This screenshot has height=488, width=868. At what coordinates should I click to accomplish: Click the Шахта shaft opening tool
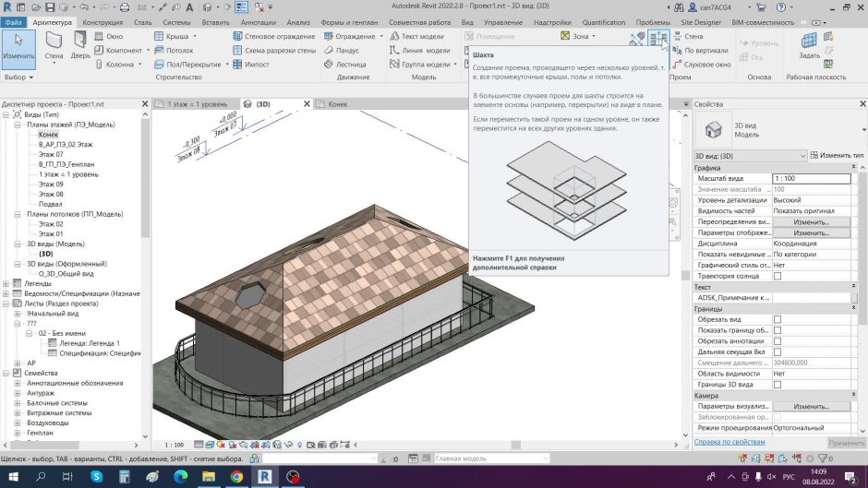tap(658, 38)
